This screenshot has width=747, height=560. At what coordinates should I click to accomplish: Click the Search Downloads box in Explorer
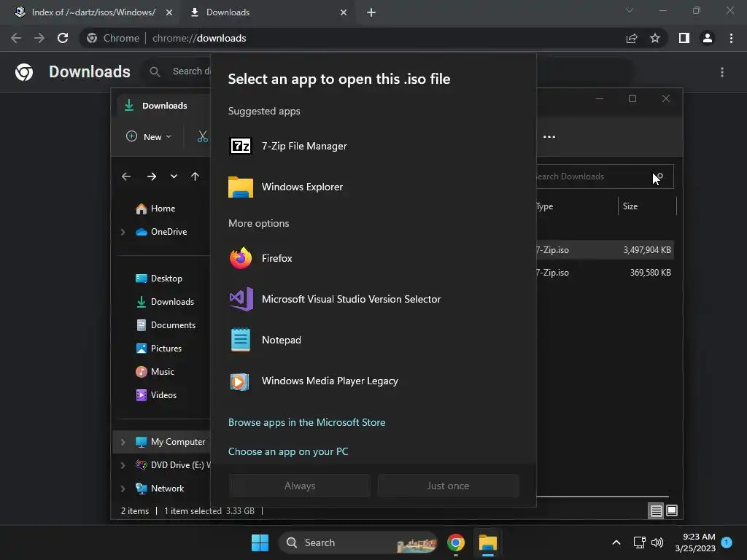(x=605, y=176)
